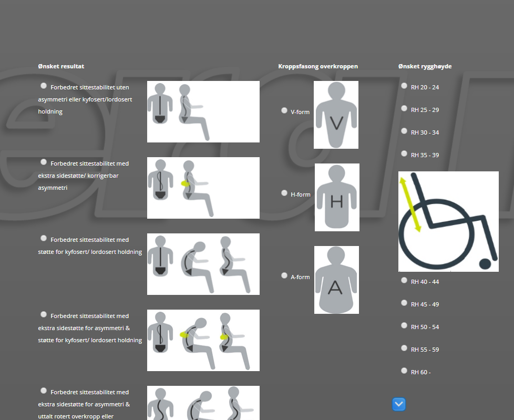Select A-form body shape radio
This screenshot has height=420, width=514.
point(284,276)
